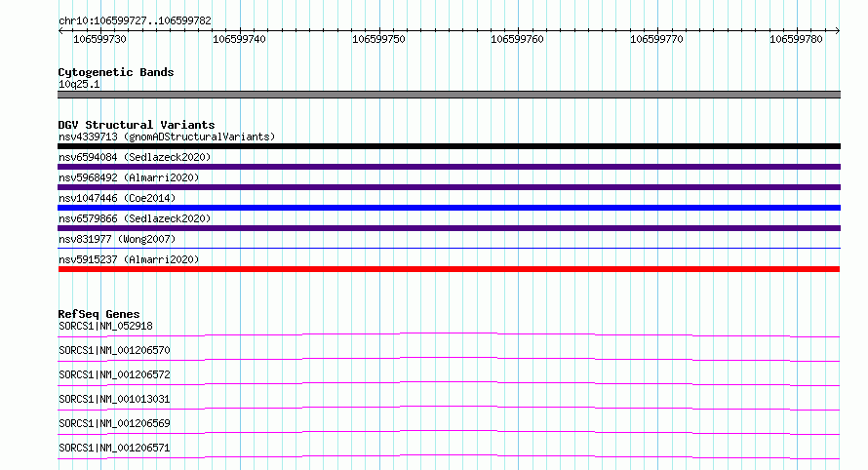This screenshot has width=868, height=470.
Task: Click the gray 10q25.1 cytogenetic band bar
Action: [x=449, y=95]
